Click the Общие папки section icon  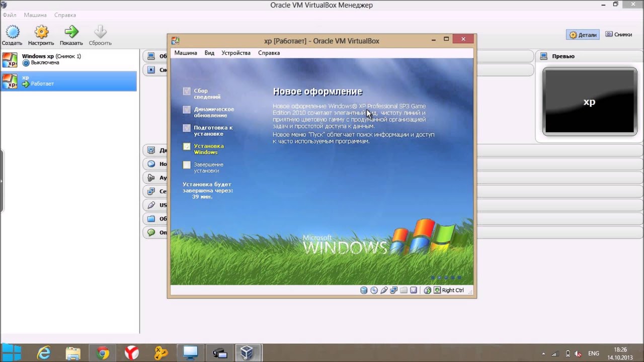151,219
